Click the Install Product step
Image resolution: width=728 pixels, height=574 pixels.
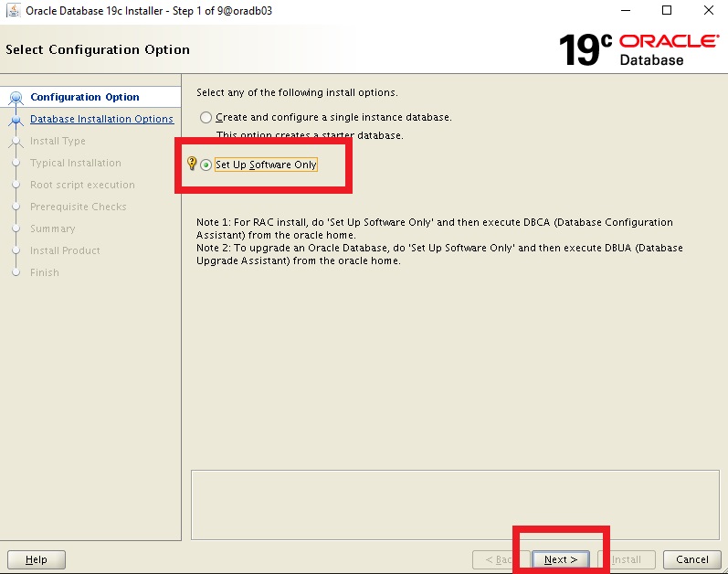[65, 250]
